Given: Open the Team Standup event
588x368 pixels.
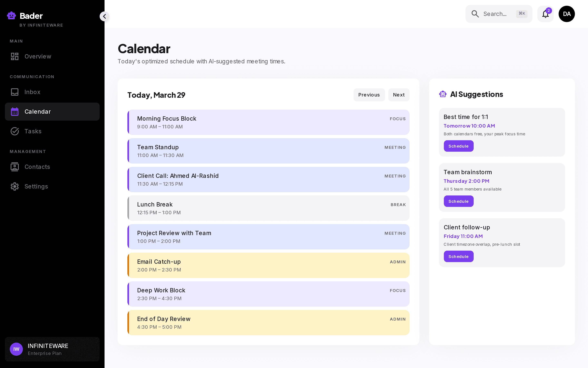Looking at the screenshot, I should 268,151.
